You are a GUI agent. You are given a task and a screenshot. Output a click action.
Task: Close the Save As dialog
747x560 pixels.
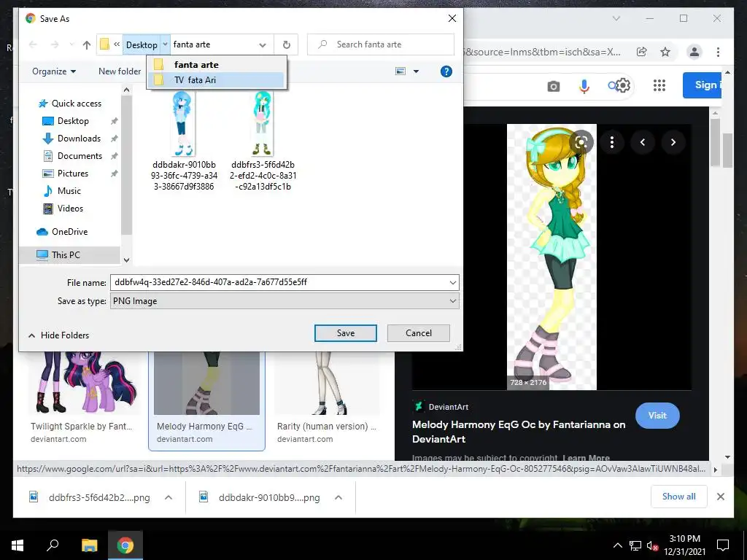coord(452,18)
